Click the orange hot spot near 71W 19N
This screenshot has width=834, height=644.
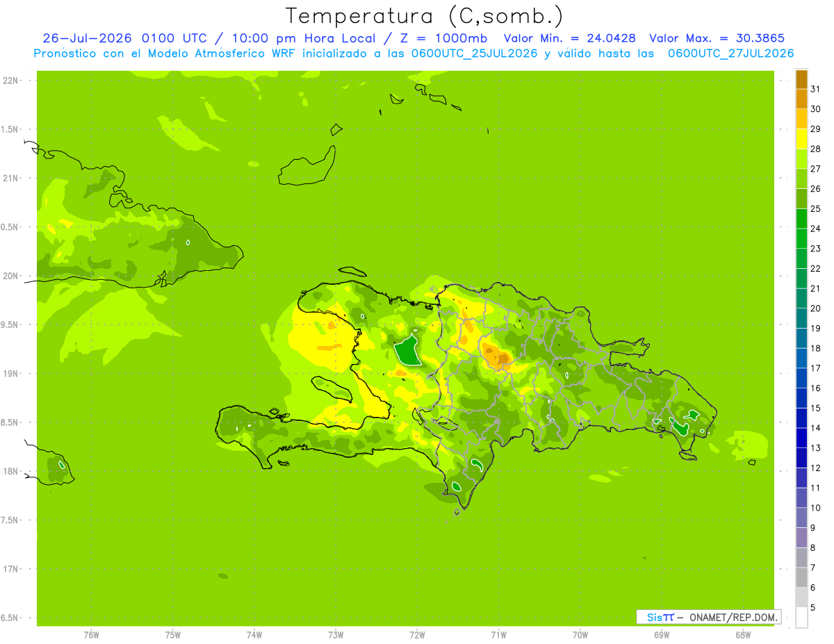click(x=498, y=356)
